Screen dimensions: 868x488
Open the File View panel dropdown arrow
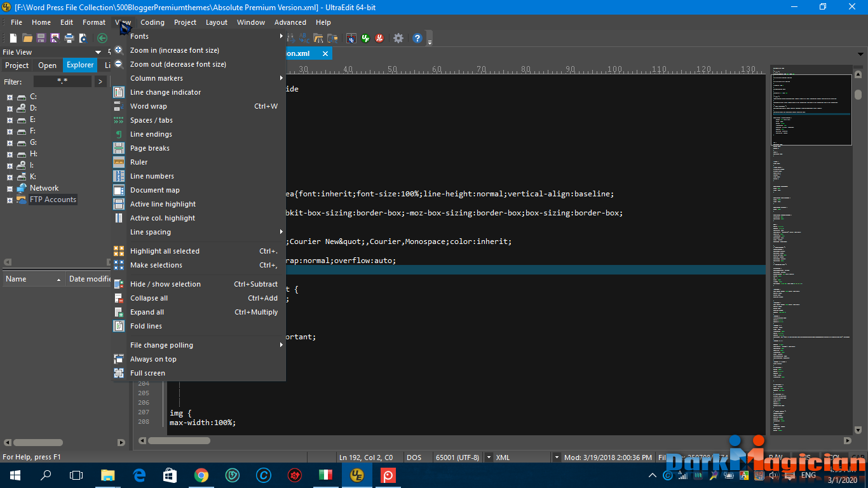click(x=98, y=52)
